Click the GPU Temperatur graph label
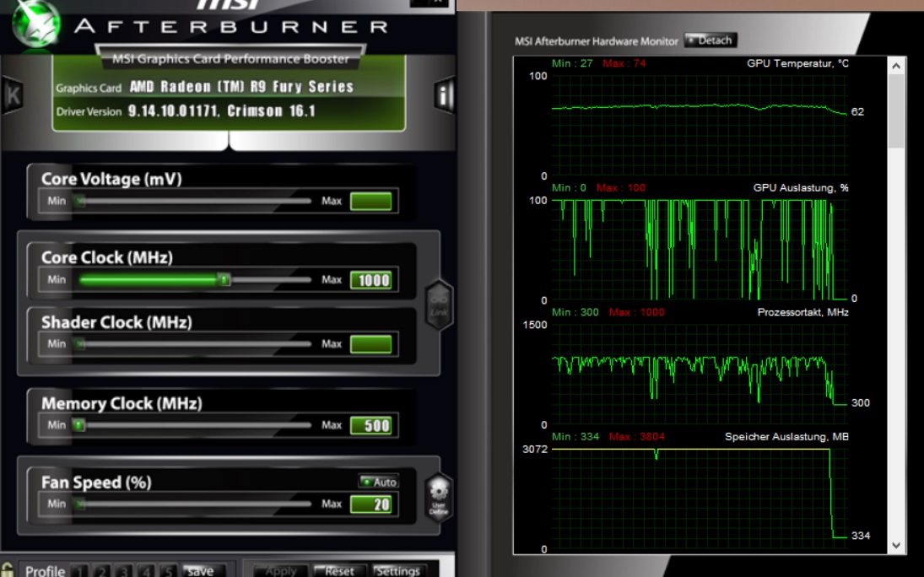The image size is (924, 577). (x=798, y=63)
